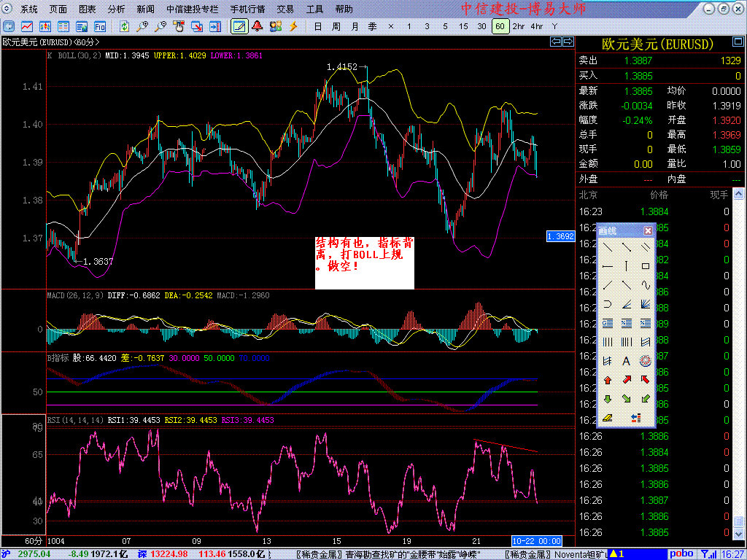Click the quote panel maximize icon

(738, 42)
